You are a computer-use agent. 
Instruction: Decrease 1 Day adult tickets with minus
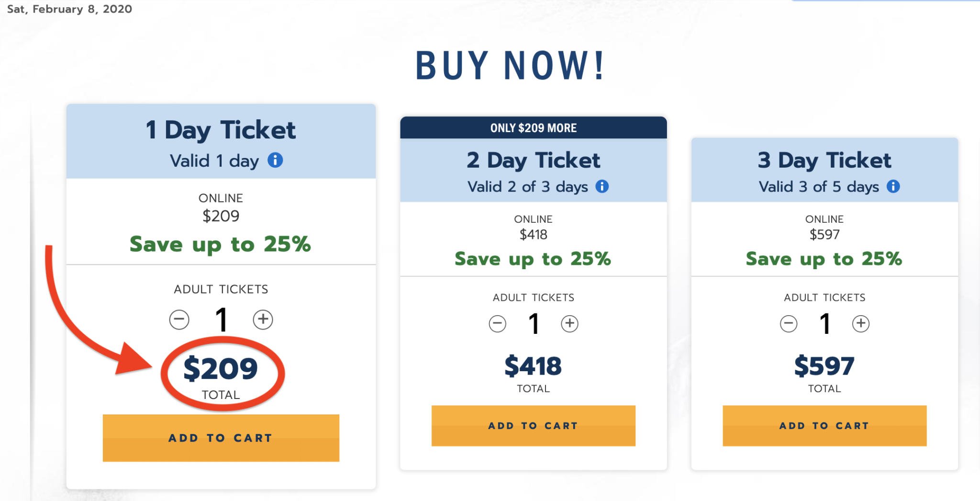(179, 319)
